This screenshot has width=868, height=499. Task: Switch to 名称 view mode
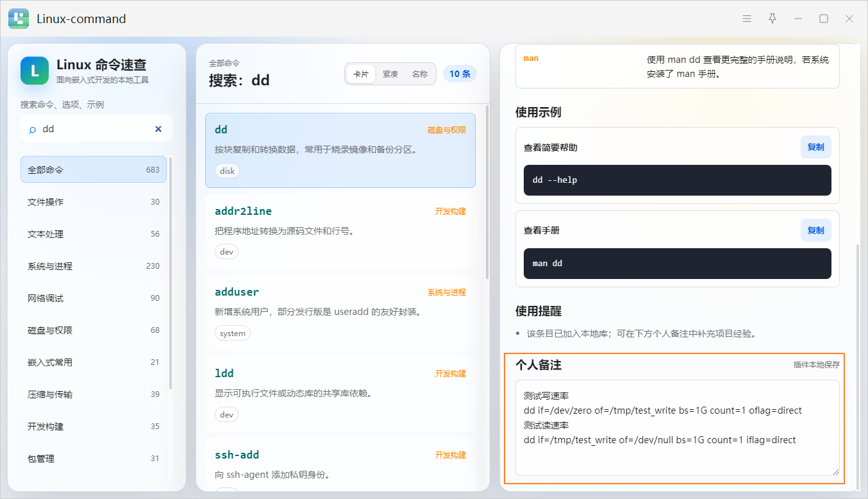pyautogui.click(x=420, y=74)
